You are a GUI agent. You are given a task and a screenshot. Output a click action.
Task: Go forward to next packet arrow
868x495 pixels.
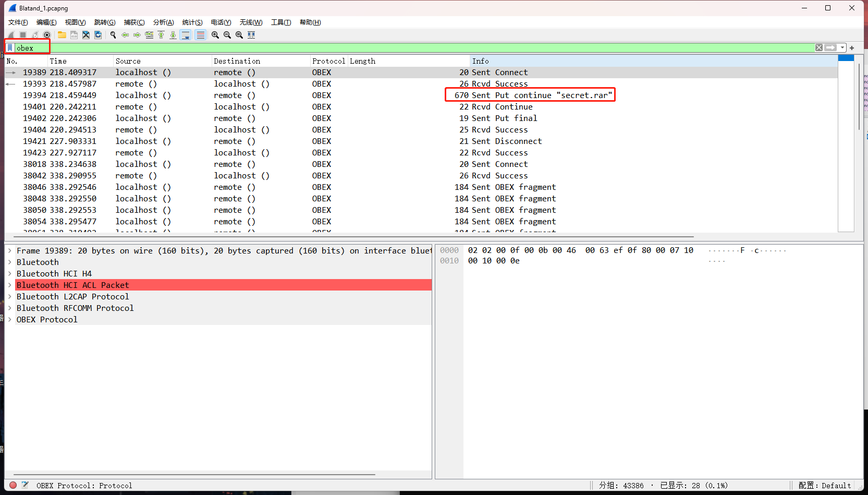[137, 35]
